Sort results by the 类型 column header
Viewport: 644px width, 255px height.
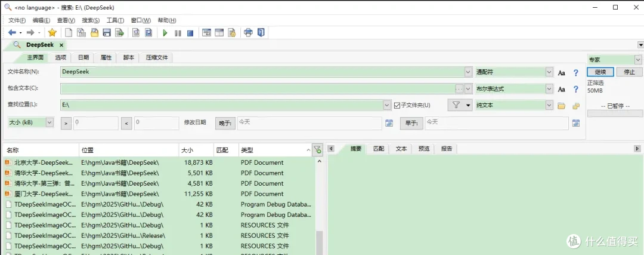tap(275, 150)
